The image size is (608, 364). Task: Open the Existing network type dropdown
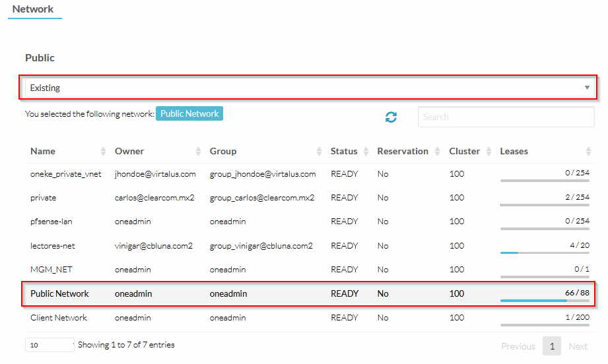308,88
